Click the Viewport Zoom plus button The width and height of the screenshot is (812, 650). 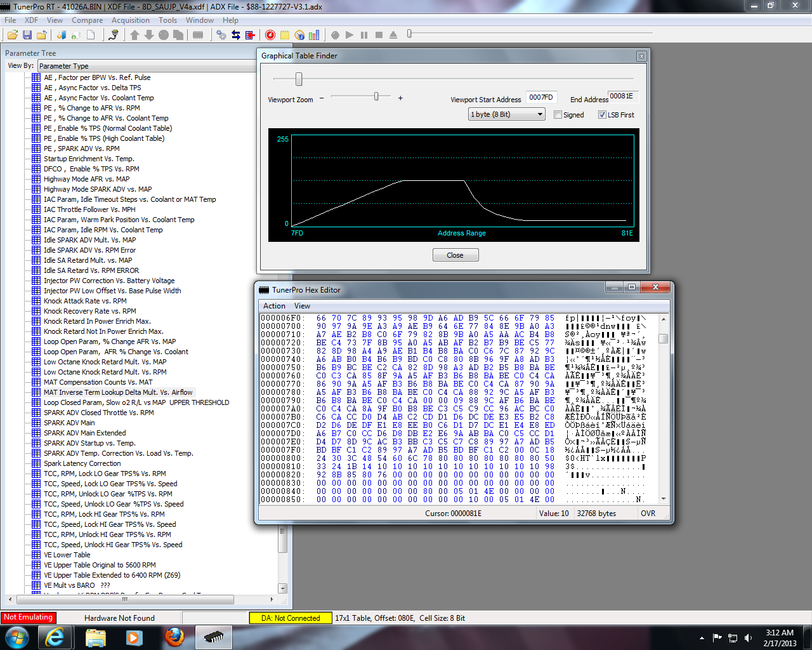coord(400,98)
